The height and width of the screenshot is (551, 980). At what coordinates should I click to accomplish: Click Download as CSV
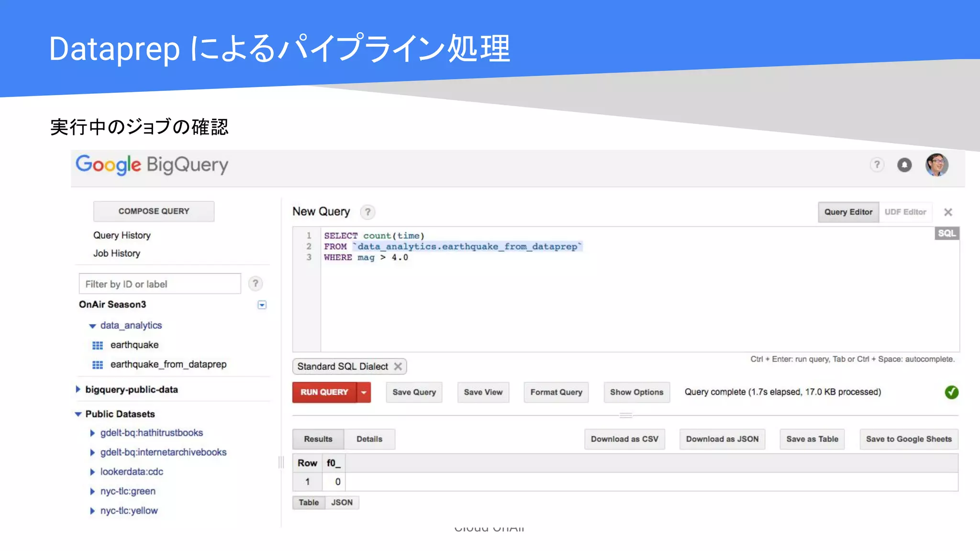point(624,439)
